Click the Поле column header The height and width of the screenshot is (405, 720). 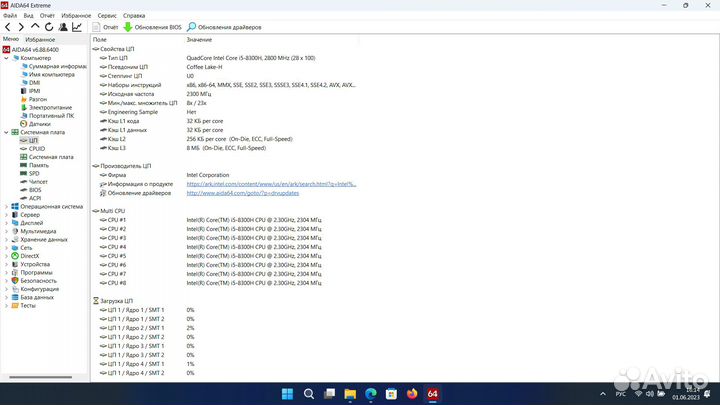click(x=100, y=40)
